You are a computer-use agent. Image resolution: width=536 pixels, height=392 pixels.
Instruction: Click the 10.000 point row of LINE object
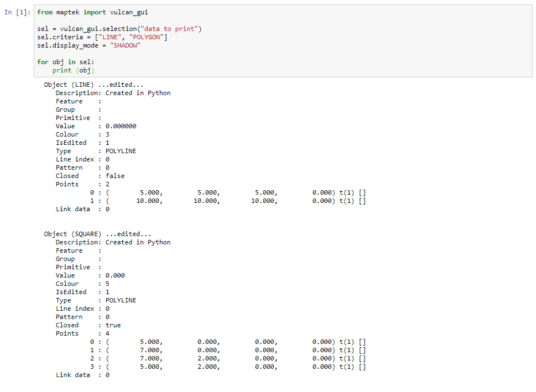pos(228,201)
